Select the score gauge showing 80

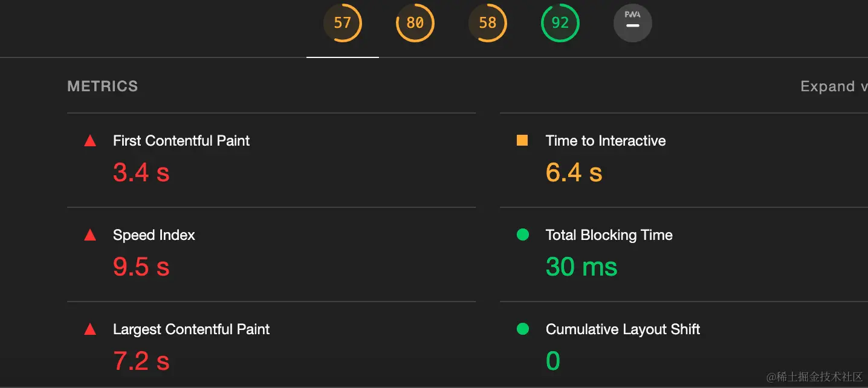point(415,23)
